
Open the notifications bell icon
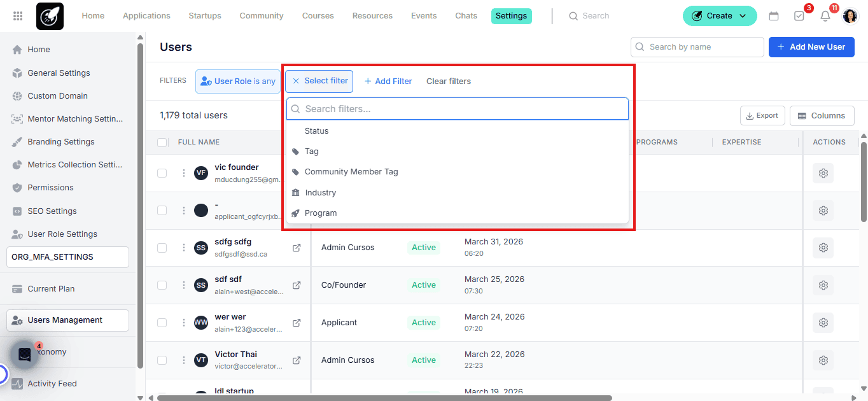click(x=825, y=16)
